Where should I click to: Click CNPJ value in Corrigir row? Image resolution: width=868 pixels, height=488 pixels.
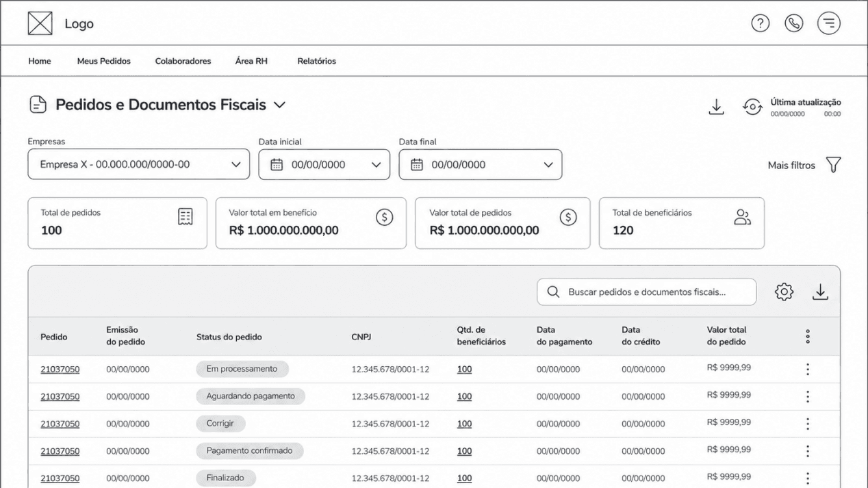coord(390,424)
